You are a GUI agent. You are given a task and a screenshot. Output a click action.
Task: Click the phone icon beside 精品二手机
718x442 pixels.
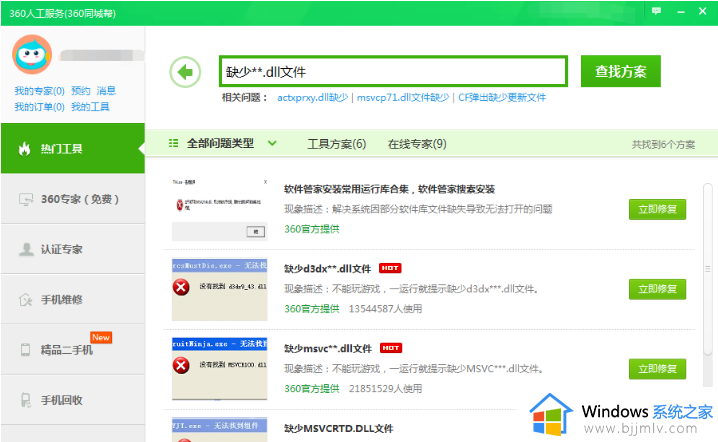click(25, 350)
